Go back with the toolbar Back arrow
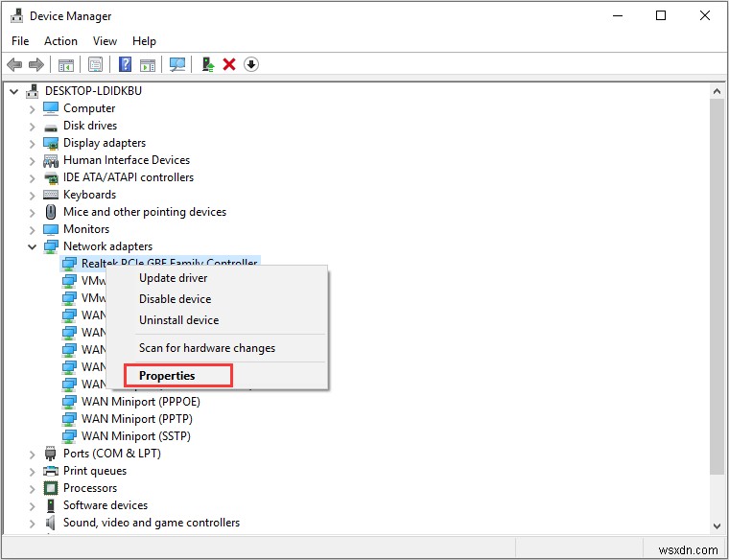 pyautogui.click(x=15, y=64)
